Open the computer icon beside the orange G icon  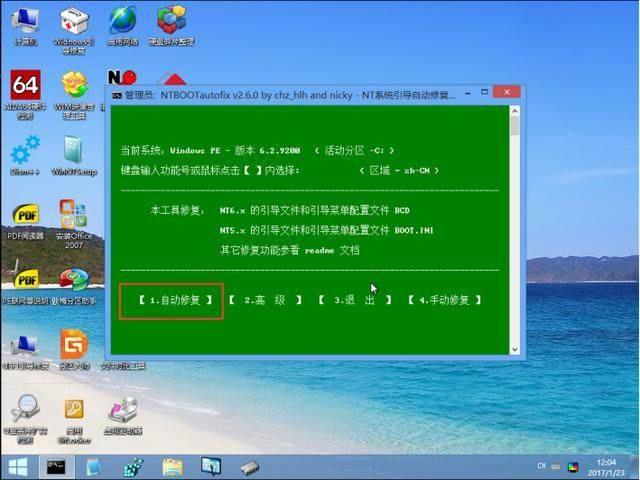(25, 352)
